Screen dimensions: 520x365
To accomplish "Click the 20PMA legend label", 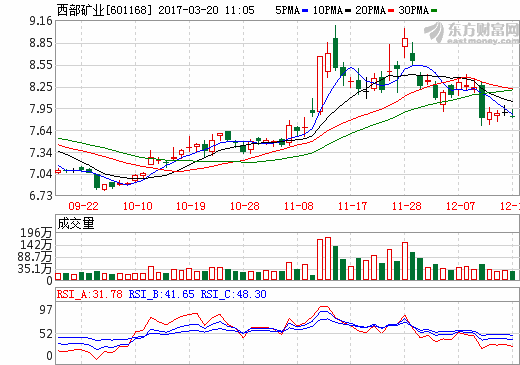I will (370, 10).
